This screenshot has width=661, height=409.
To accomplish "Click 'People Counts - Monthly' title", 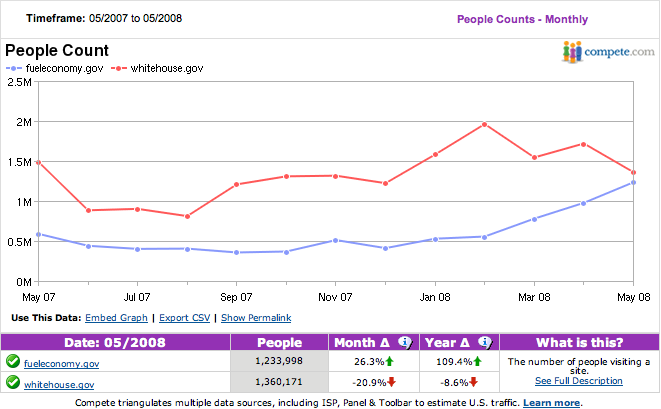I will [522, 19].
